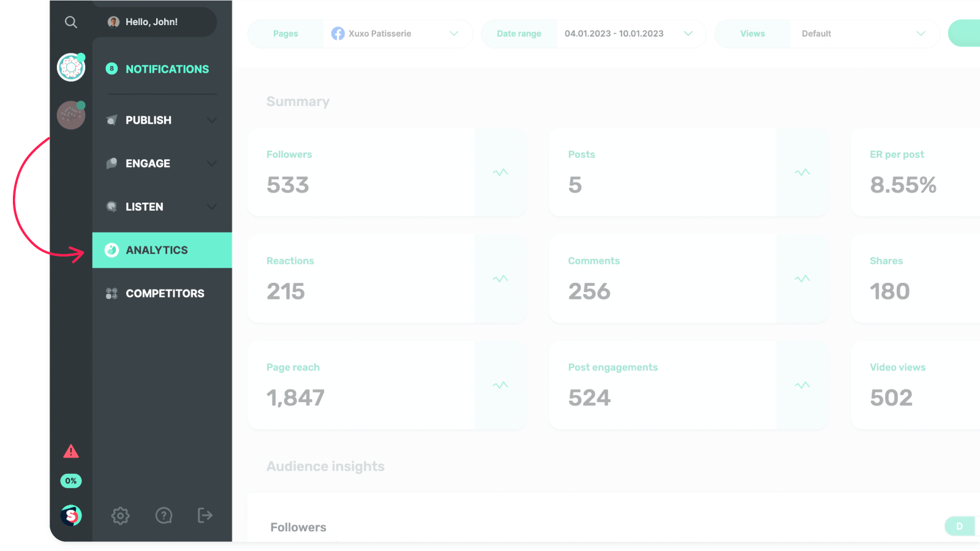Show trend chart for Page reach card
Screen dimensions: 980x551
point(500,385)
